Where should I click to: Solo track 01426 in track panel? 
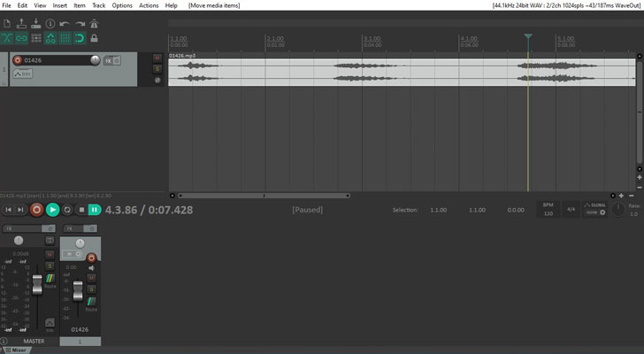pyautogui.click(x=157, y=68)
